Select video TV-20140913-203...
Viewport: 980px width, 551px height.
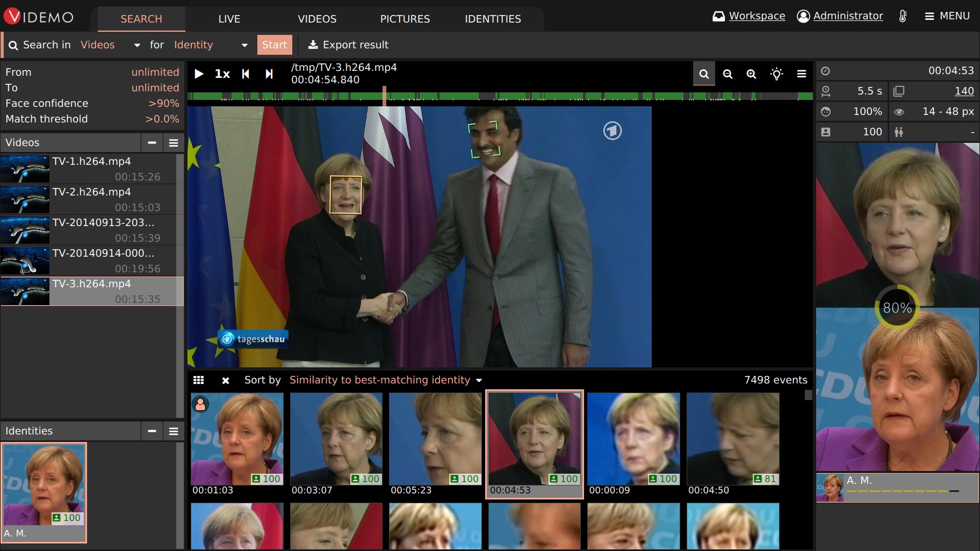coord(89,230)
